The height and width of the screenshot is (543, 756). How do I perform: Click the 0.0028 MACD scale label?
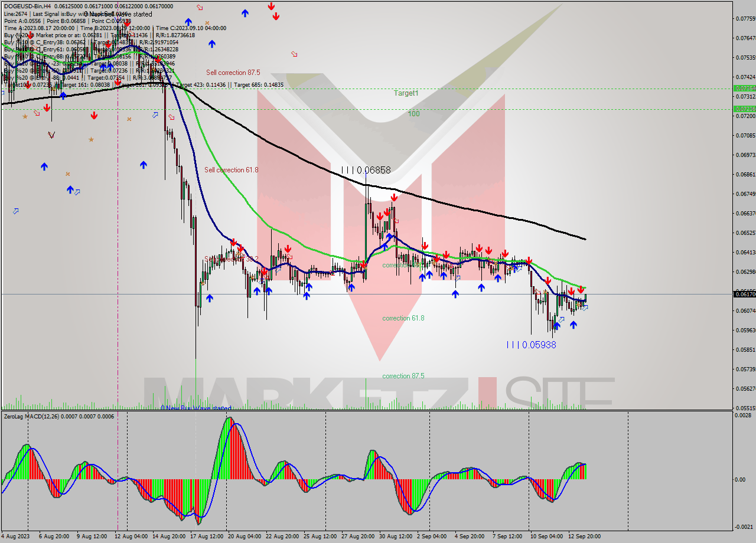coord(744,416)
